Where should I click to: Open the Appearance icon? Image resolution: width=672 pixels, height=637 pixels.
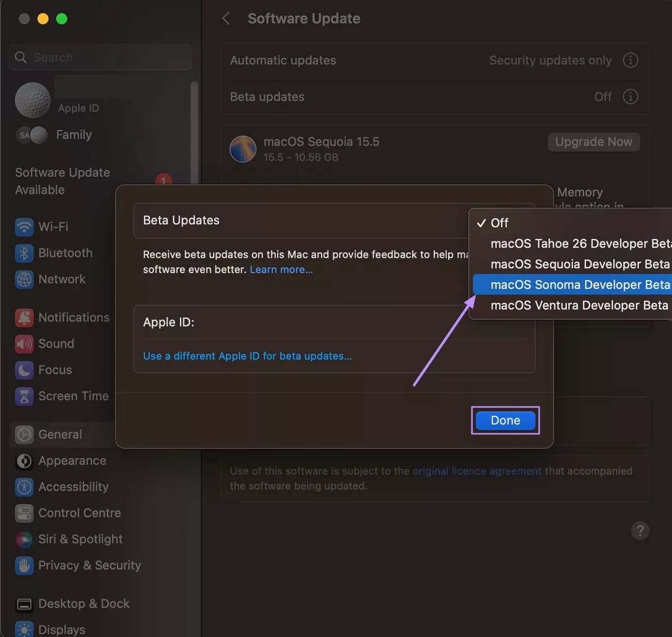coord(24,461)
